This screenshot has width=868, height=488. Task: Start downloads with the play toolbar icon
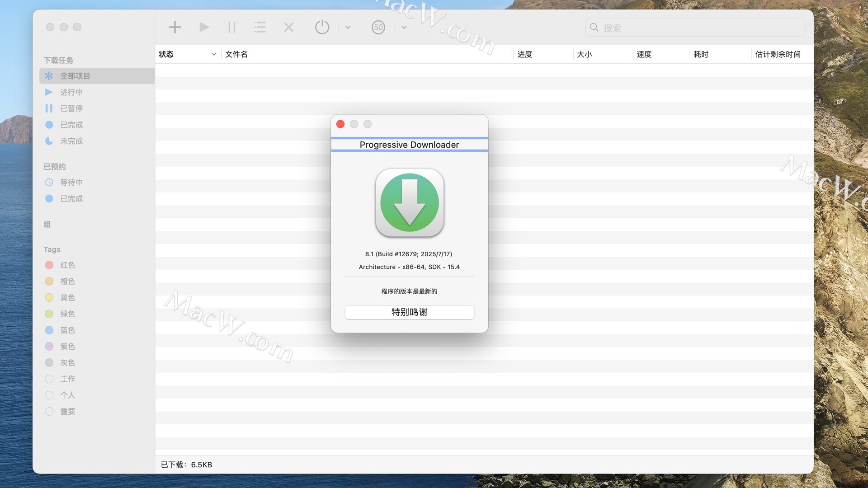[x=204, y=27]
